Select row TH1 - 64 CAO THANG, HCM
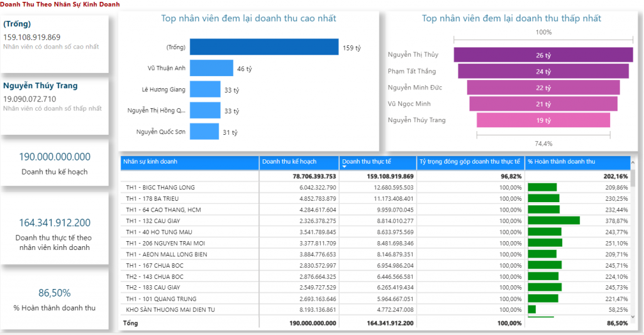644x335 pixels. 375,210
